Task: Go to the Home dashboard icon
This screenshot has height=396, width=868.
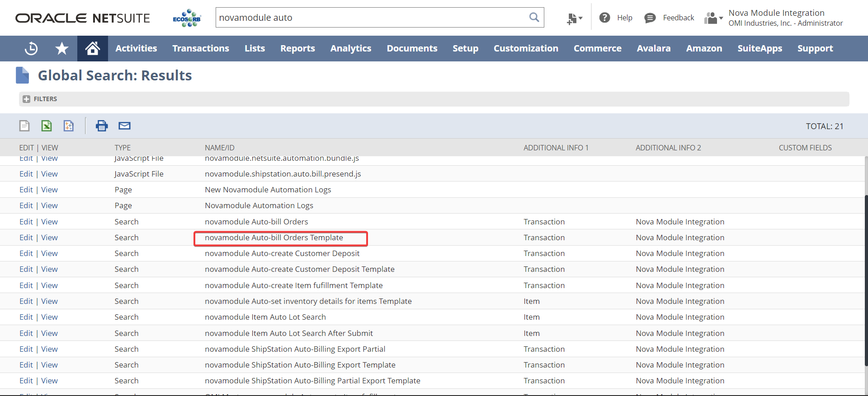Action: coord(93,48)
